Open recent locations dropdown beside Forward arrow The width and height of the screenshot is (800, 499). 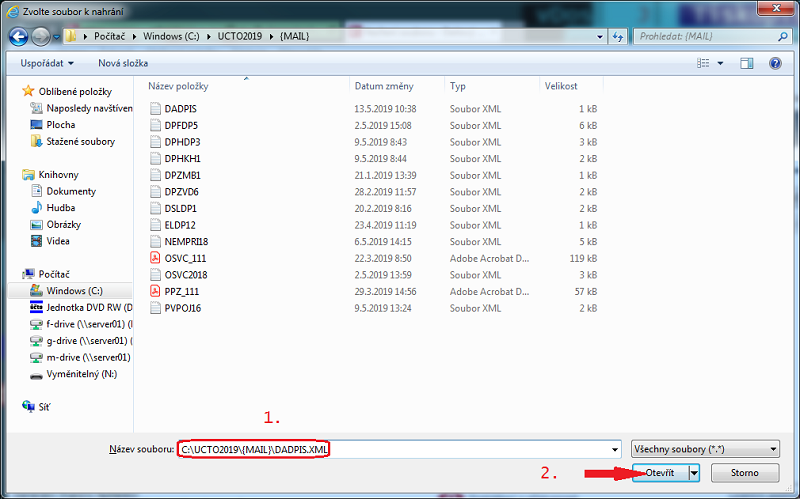(56, 37)
